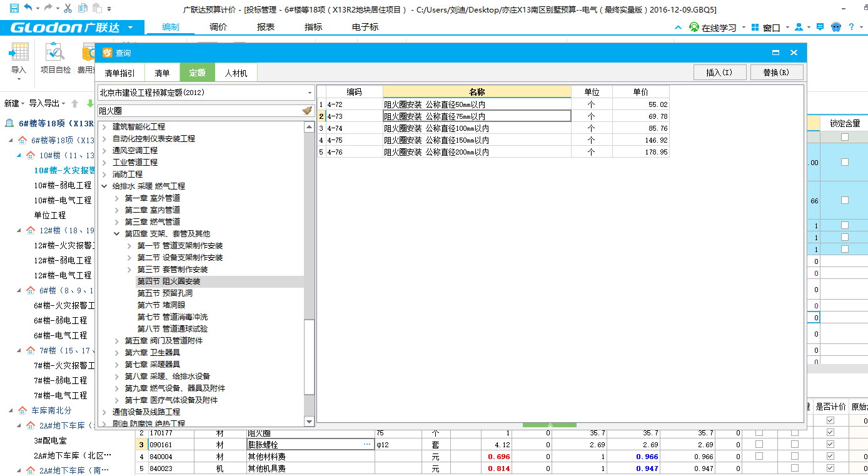The width and height of the screenshot is (868, 476).
Task: Click the Cut scissors icon
Action: [68, 9]
